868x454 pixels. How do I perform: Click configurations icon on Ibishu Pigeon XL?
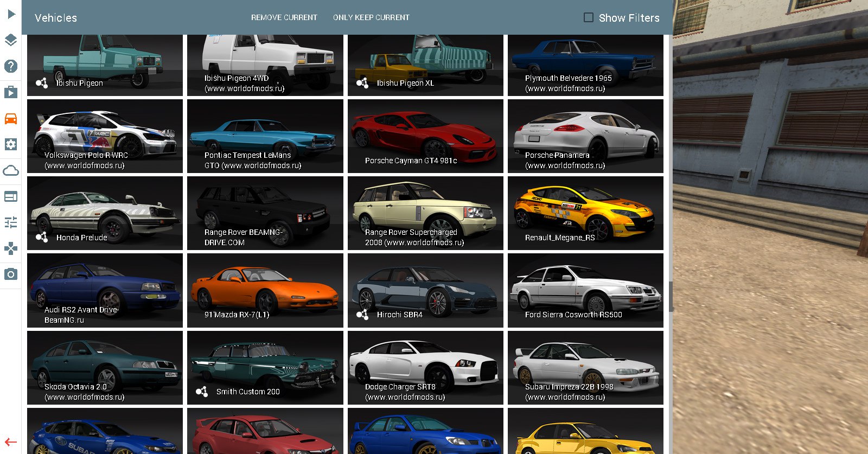coord(362,83)
